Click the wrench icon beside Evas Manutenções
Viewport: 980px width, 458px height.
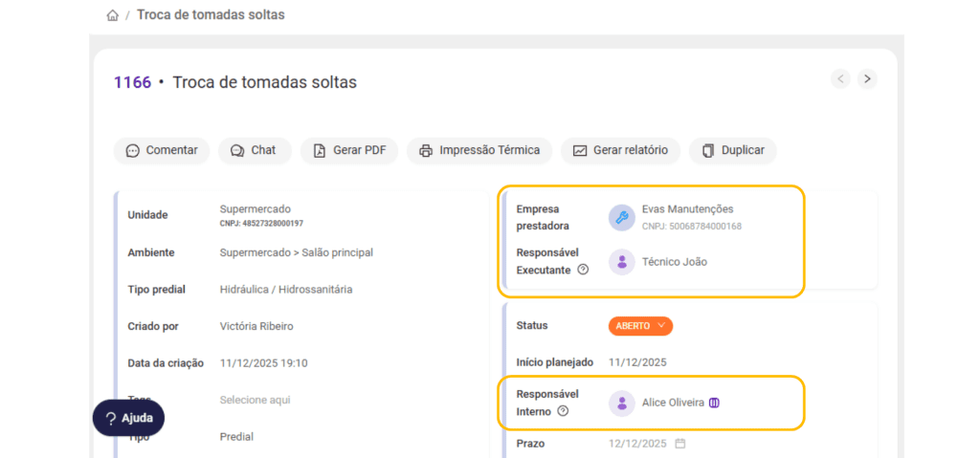click(622, 218)
